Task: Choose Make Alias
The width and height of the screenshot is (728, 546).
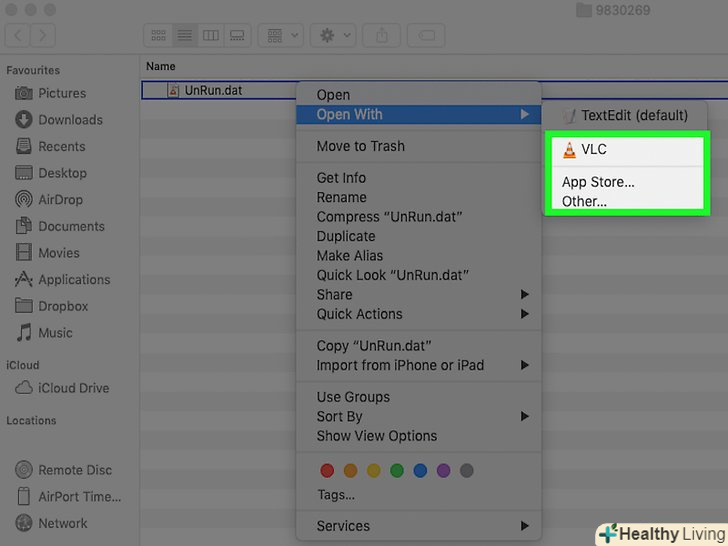Action: tap(419, 256)
